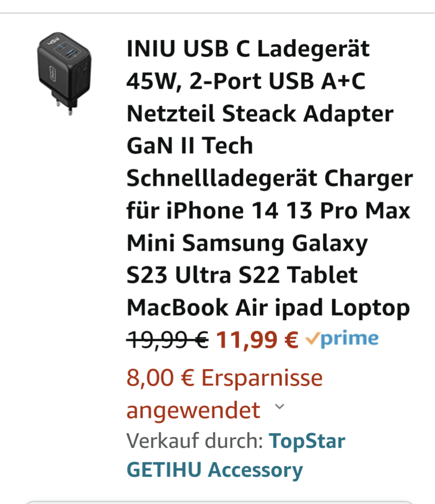
Task: Expand the savings details chevron
Action: tap(279, 406)
